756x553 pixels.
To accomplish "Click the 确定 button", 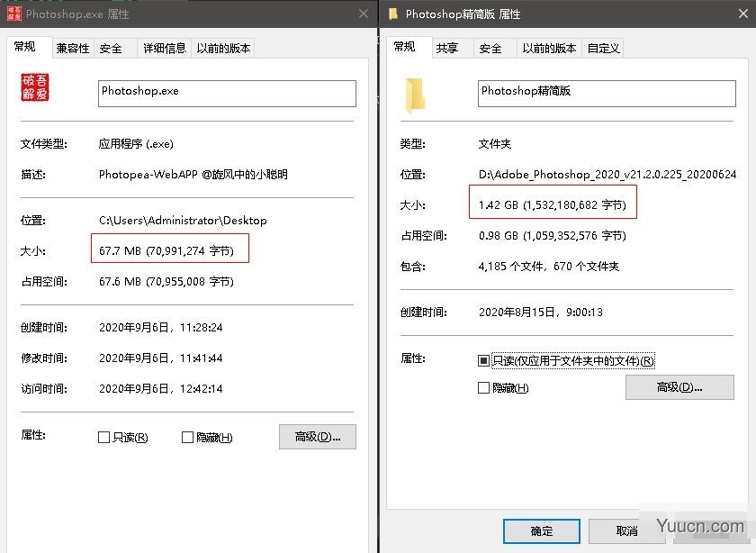I will 542,531.
